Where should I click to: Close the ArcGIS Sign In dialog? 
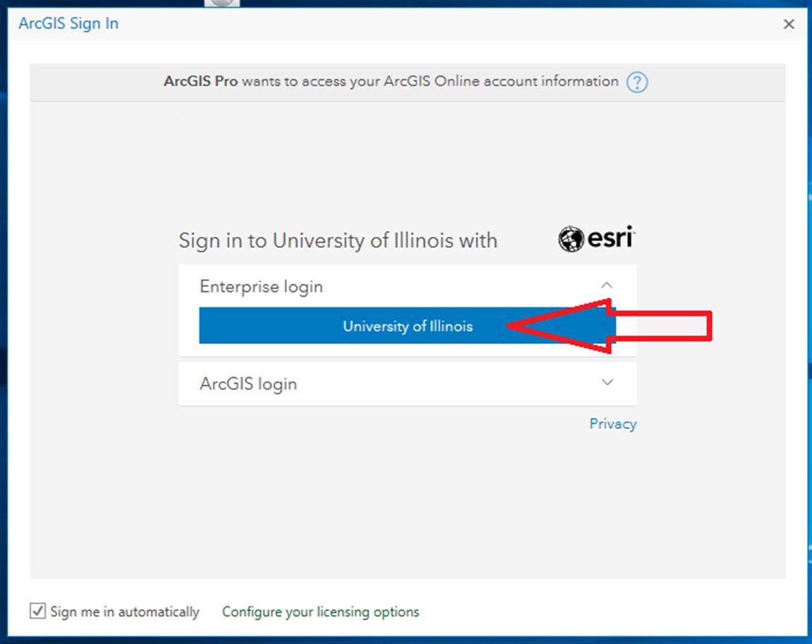789,25
